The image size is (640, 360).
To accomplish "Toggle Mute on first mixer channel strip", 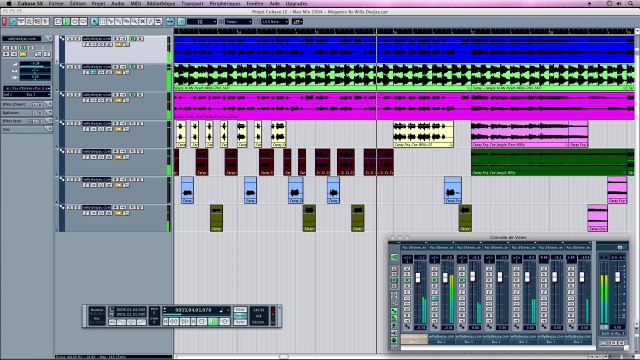I will 407,269.
